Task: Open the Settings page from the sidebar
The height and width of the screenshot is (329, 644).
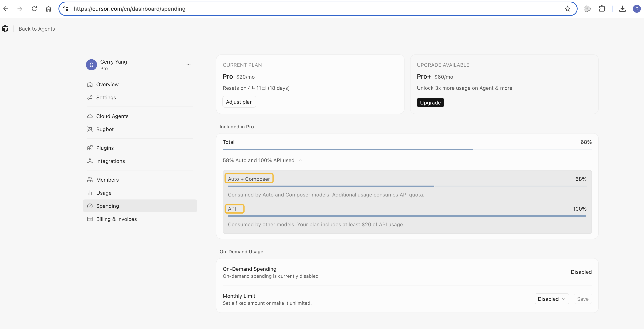Action: point(106,97)
